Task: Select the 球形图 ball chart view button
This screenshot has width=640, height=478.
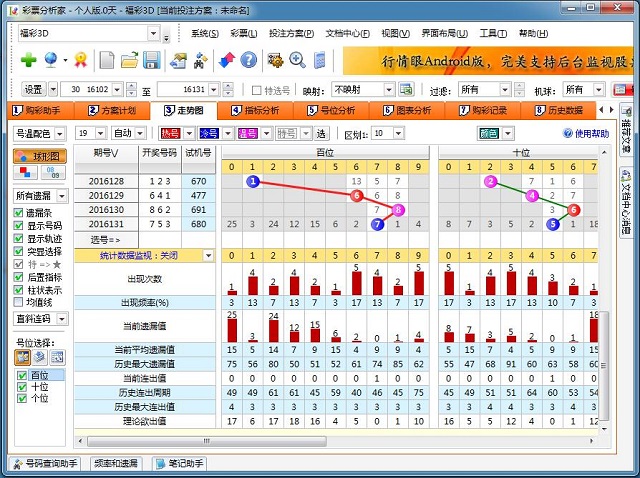Action: pos(40,156)
